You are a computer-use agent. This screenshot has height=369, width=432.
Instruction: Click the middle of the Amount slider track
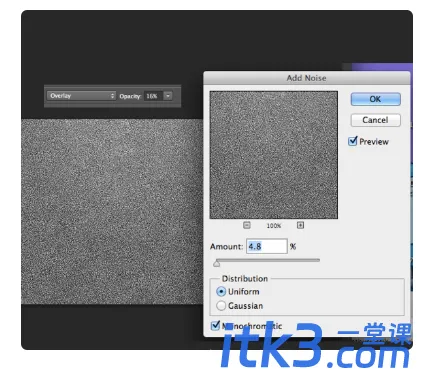[x=268, y=260]
